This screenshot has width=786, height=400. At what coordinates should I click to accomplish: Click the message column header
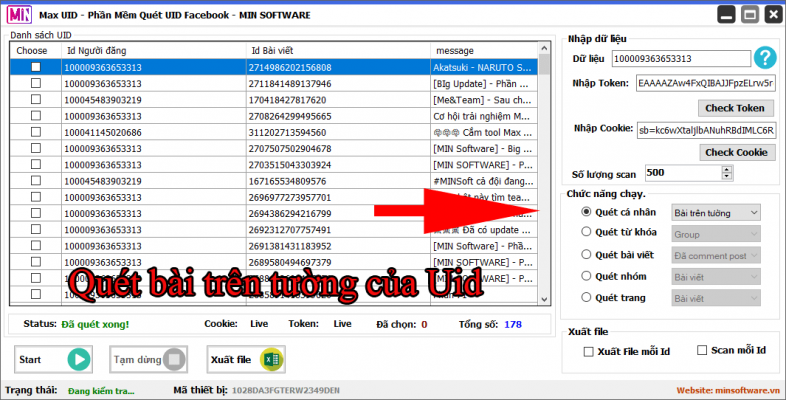[485, 50]
